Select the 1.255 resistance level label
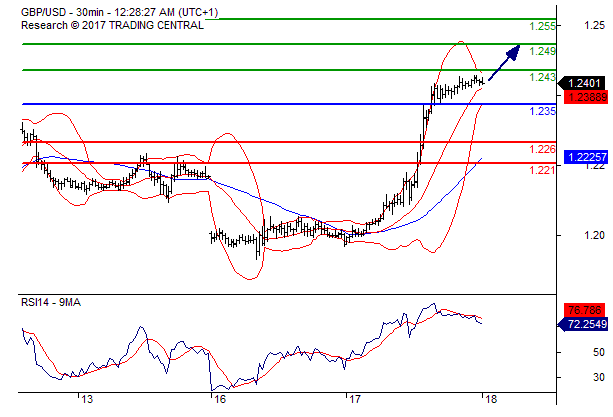 pyautogui.click(x=542, y=26)
